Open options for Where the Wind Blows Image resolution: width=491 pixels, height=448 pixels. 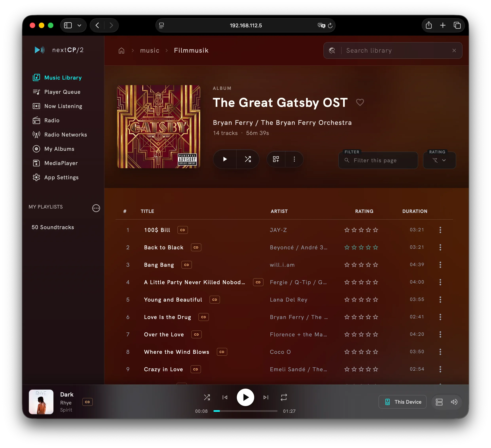pos(440,352)
